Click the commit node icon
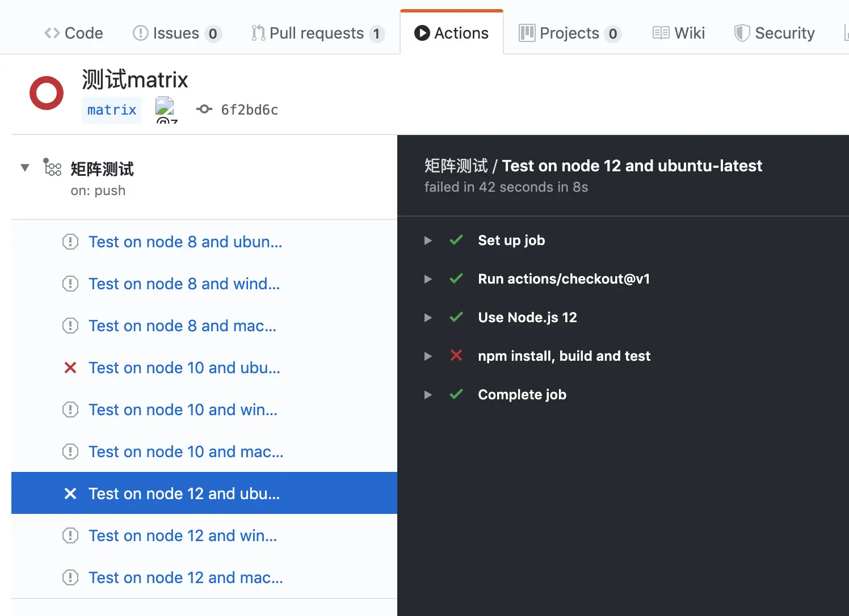 204,109
